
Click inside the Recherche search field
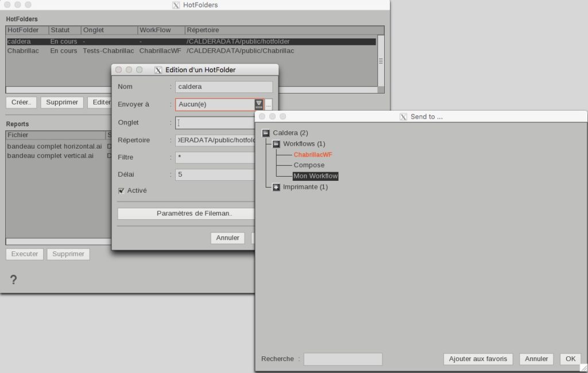coord(342,359)
